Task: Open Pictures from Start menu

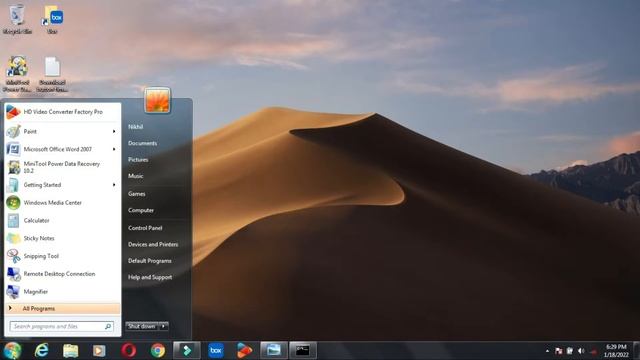Action: pos(138,160)
